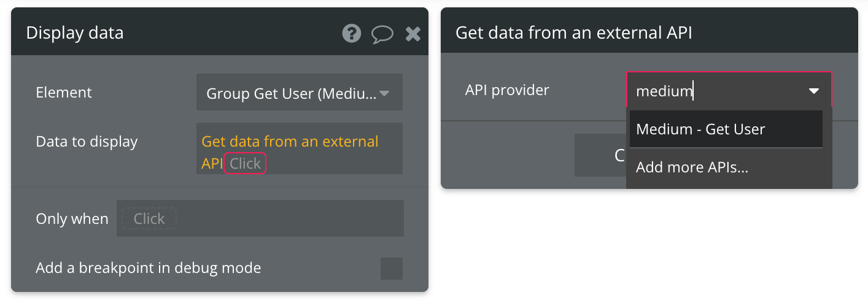This screenshot has height=303, width=868.
Task: Click the Element dropdown's arrow
Action: pyautogui.click(x=384, y=93)
